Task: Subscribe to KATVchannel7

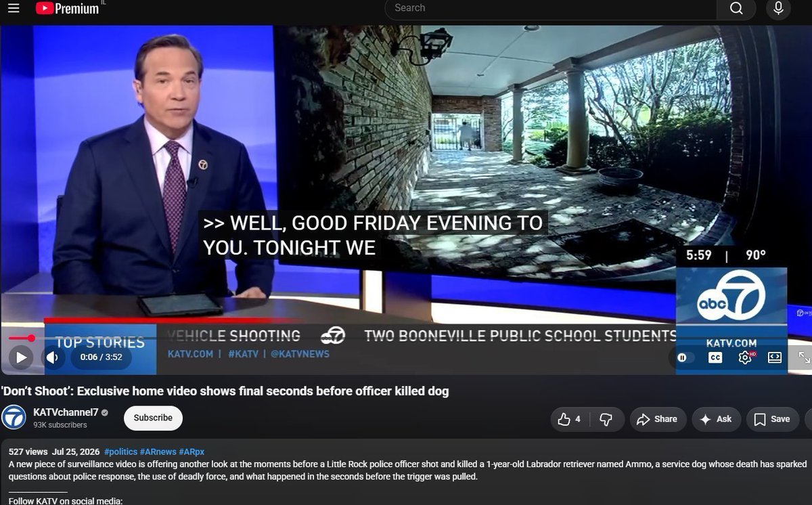Action: (153, 418)
